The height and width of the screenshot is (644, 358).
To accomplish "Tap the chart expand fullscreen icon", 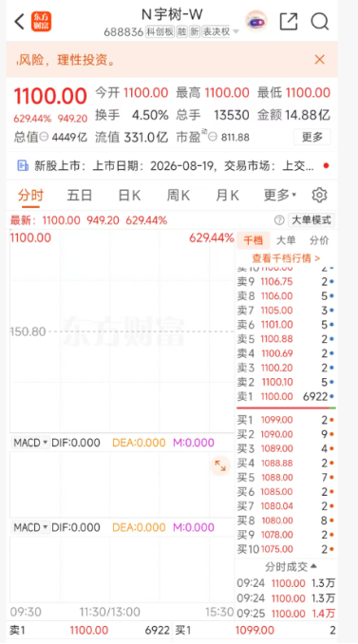I will click(220, 465).
